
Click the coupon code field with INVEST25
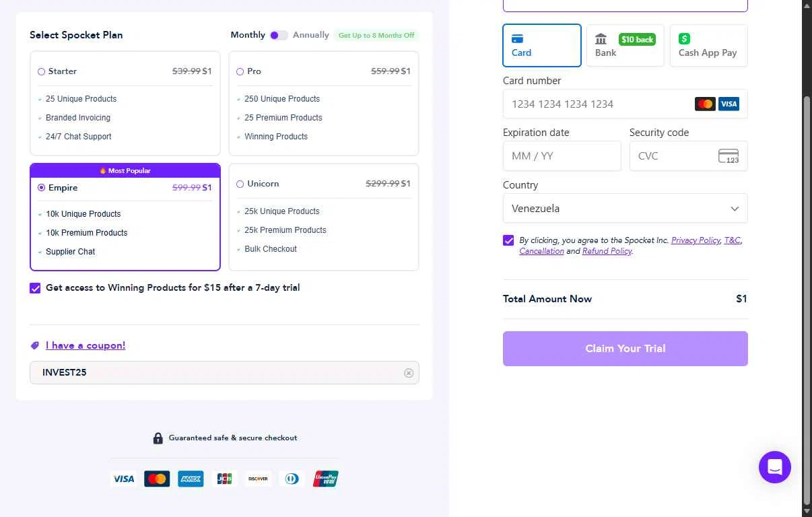point(224,373)
